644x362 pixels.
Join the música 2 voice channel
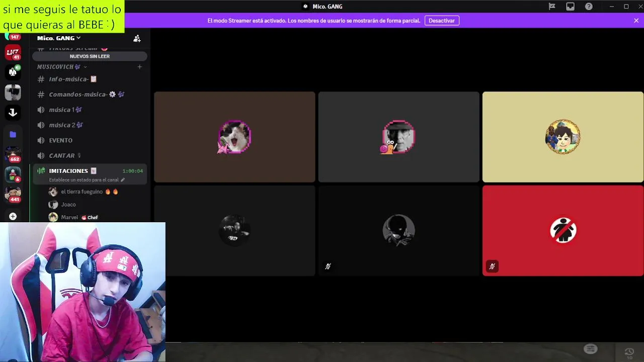click(90, 125)
